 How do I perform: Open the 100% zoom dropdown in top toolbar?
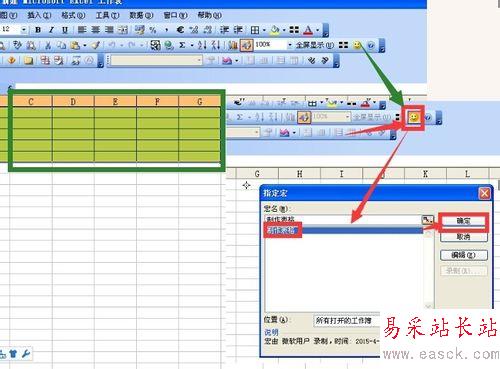tap(290, 45)
